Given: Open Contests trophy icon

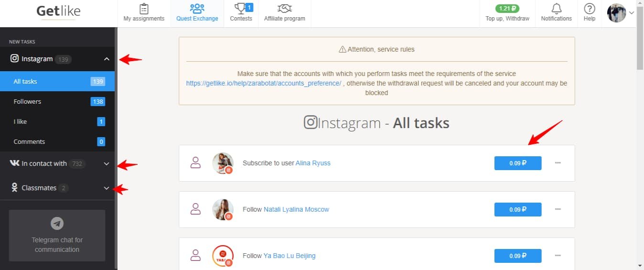Looking at the screenshot, I should coord(240,8).
